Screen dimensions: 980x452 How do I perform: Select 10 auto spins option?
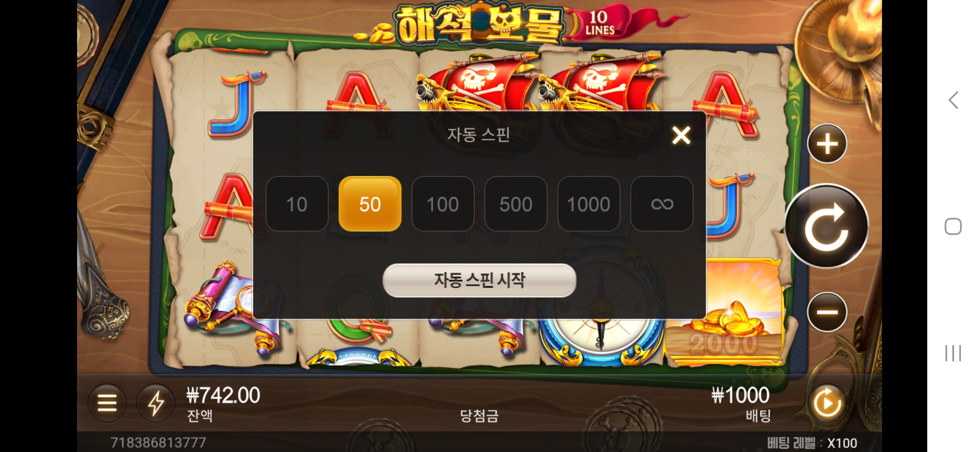[x=297, y=204]
